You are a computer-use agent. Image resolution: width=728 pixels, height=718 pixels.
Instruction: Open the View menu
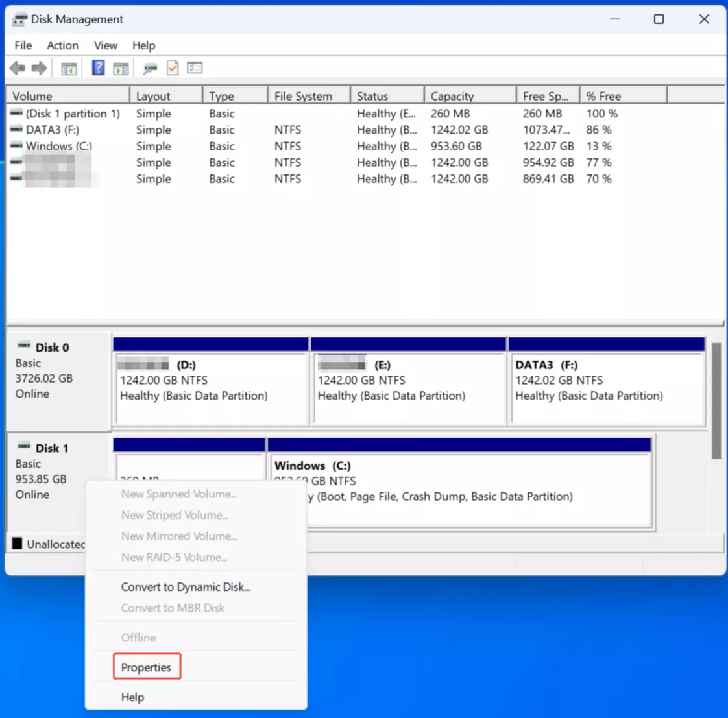[x=105, y=45]
